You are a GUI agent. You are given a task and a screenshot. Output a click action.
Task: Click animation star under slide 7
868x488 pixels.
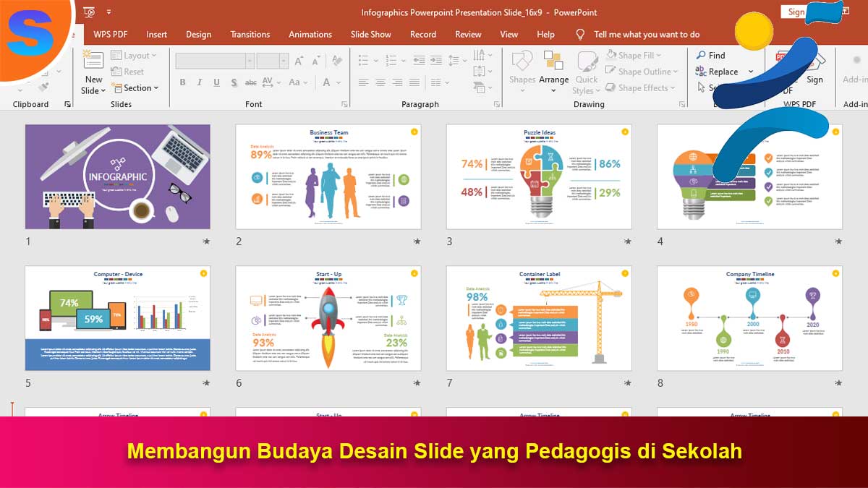pos(627,383)
